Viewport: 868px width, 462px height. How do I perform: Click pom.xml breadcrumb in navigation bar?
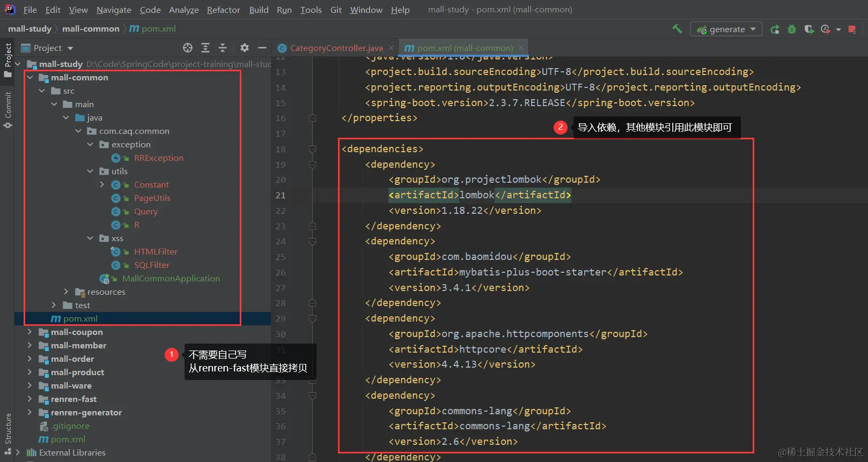click(x=153, y=28)
